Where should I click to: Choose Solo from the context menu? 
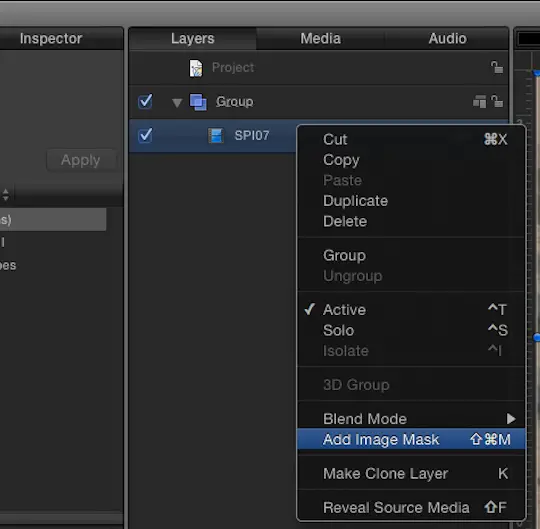click(x=411, y=330)
